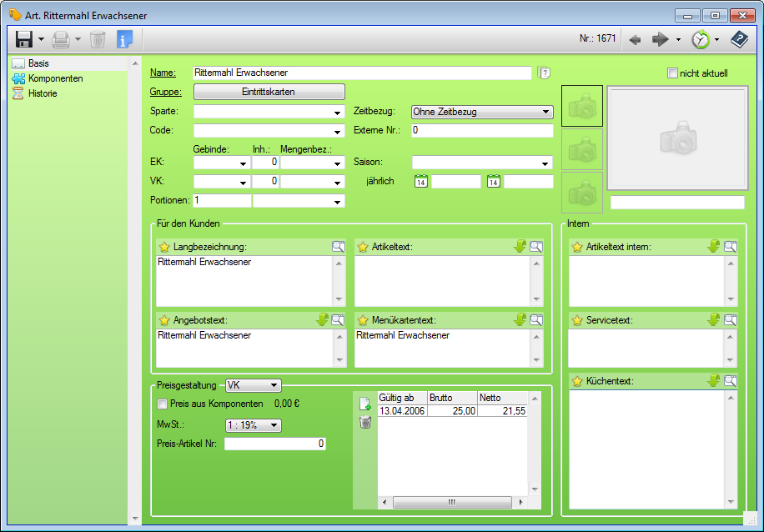Viewport: 764px width, 532px height.
Task: Open the help book icon
Action: [739, 39]
